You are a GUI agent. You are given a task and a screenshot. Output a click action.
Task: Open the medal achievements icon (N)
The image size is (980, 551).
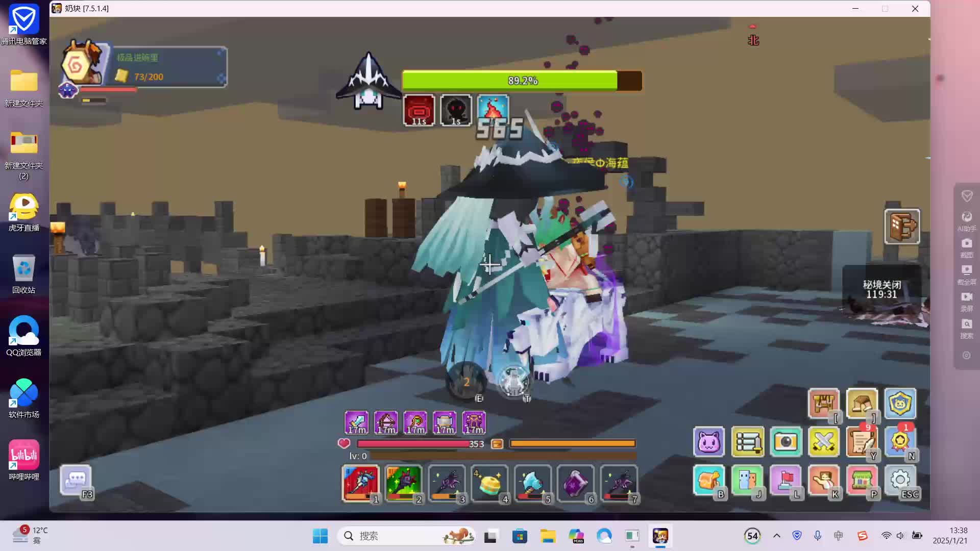pyautogui.click(x=900, y=442)
